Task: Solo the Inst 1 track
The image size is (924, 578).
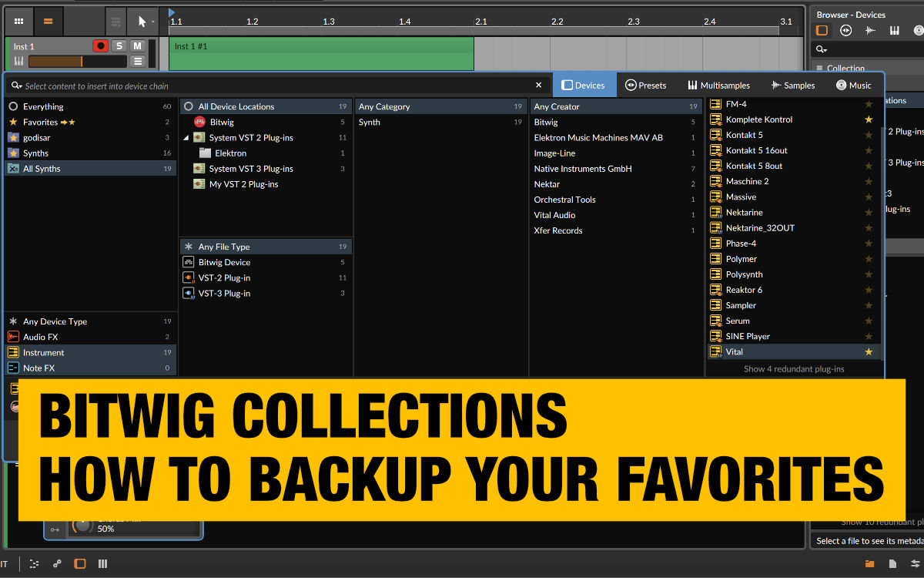Action: pyautogui.click(x=119, y=46)
